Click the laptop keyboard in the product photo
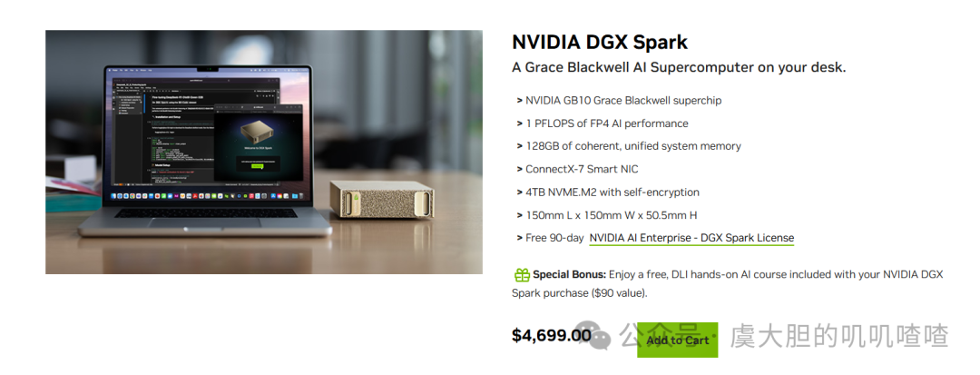 206,213
